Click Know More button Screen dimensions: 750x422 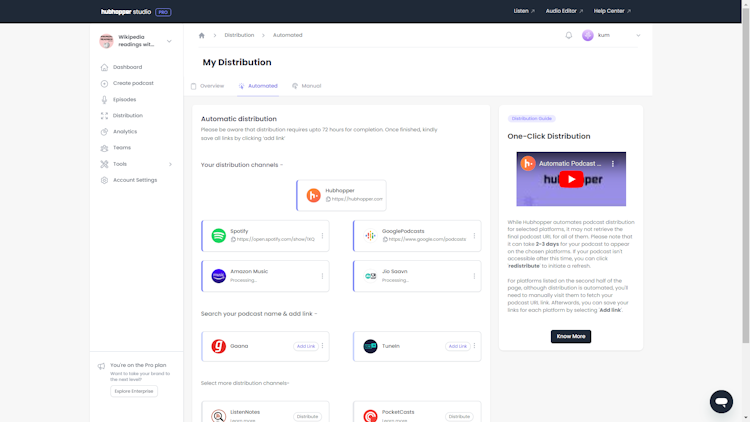571,336
